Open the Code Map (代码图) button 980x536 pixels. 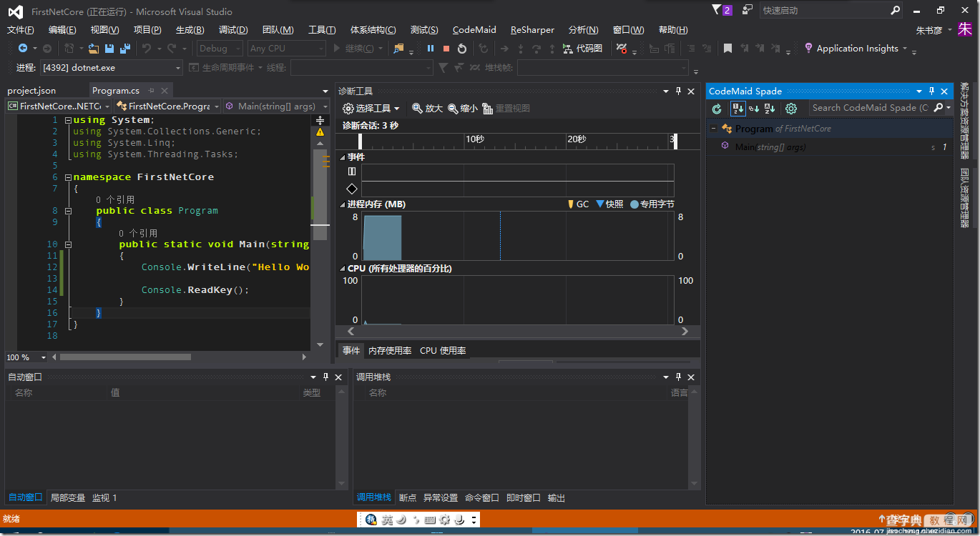click(x=582, y=49)
